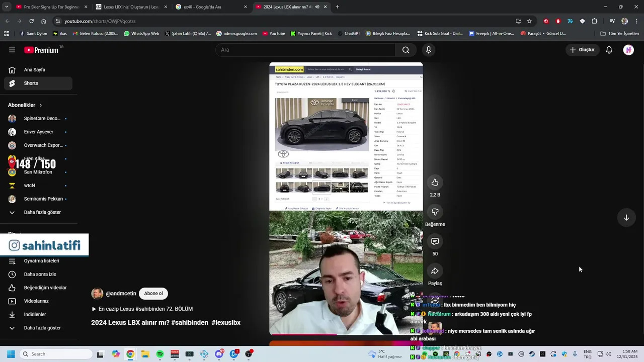The image size is (644, 362).
Task: View site information icon in address bar
Action: tap(58, 21)
